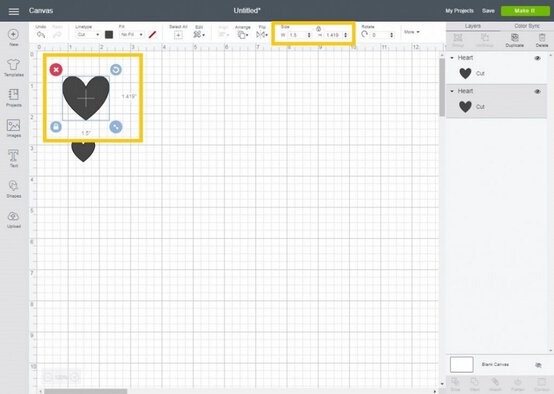Click the Rotate stepper arrows
Image resolution: width=554 pixels, height=394 pixels.
(x=391, y=35)
